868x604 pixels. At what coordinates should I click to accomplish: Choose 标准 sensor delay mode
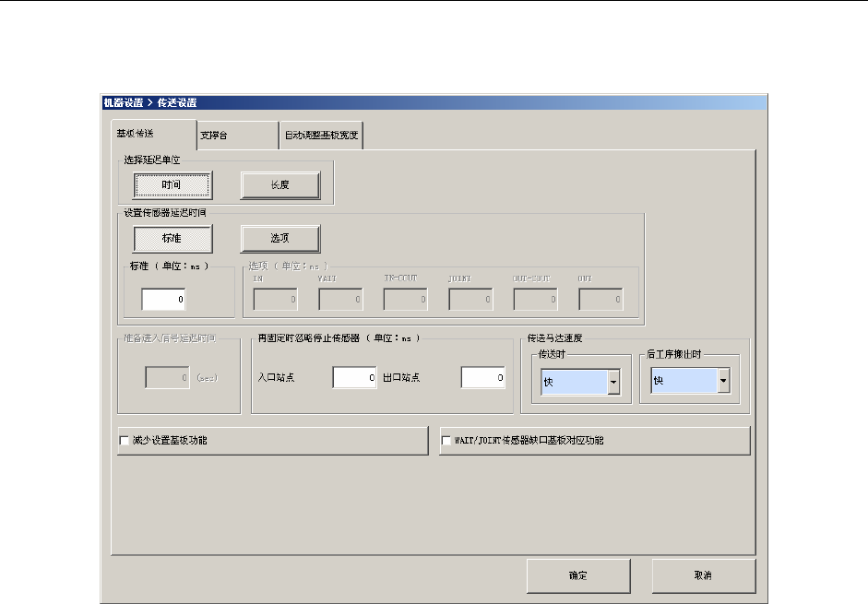point(172,238)
